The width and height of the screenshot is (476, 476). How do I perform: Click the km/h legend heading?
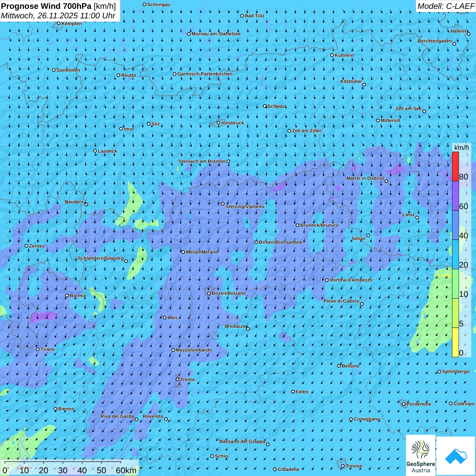[461, 148]
